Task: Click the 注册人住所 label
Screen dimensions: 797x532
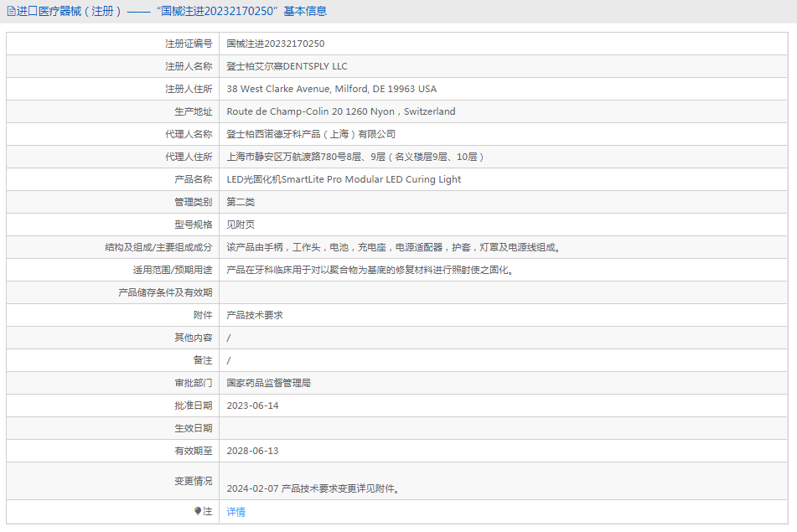Action: click(189, 89)
